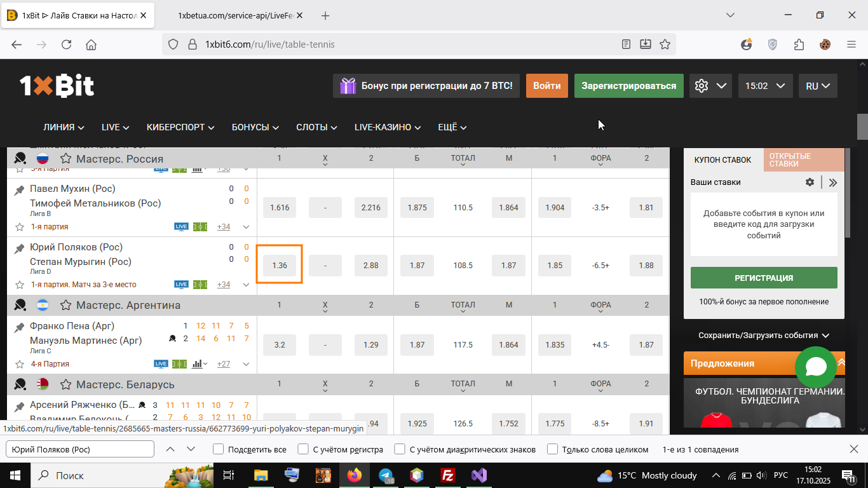Viewport: 868px width, 488px height.
Task: Bookmark this page with the star
Action: tap(665, 44)
